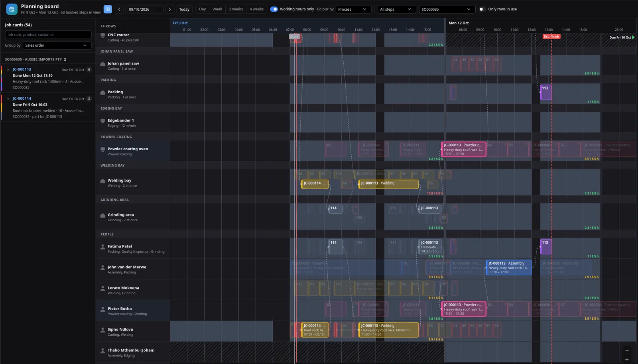
Task: Switch to 4 weeks view
Action: [256, 9]
